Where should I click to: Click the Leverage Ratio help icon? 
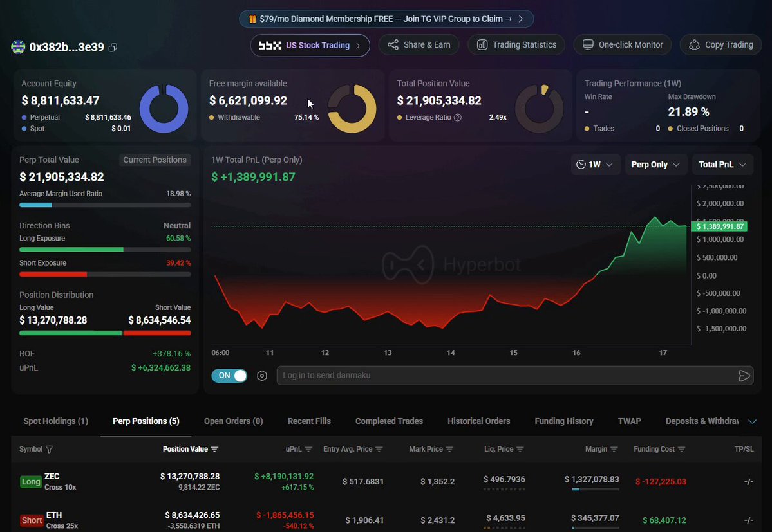(x=458, y=118)
